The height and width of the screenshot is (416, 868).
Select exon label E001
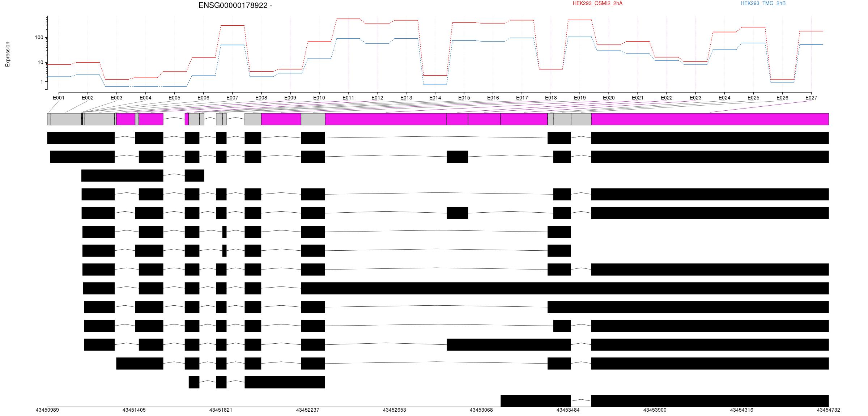[x=59, y=98]
